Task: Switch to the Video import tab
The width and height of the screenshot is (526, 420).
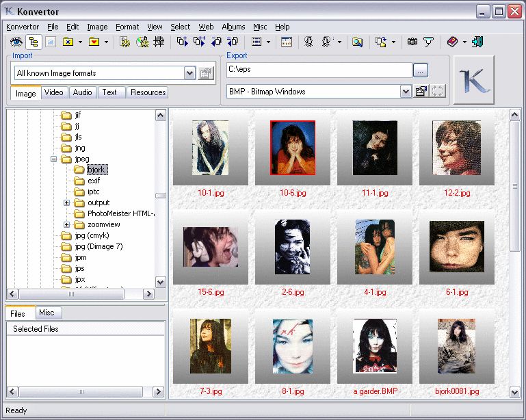Action: (53, 92)
